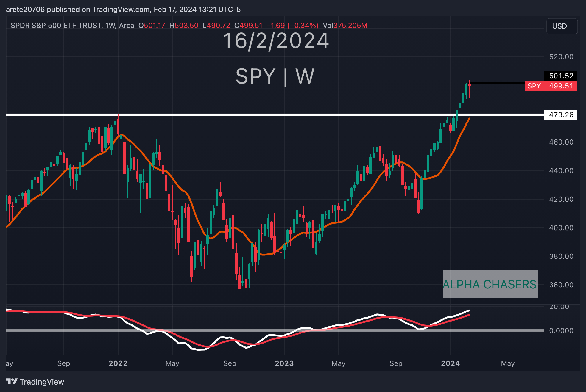Click the 479.26 white price label
This screenshot has height=392, width=586.
(x=561, y=115)
